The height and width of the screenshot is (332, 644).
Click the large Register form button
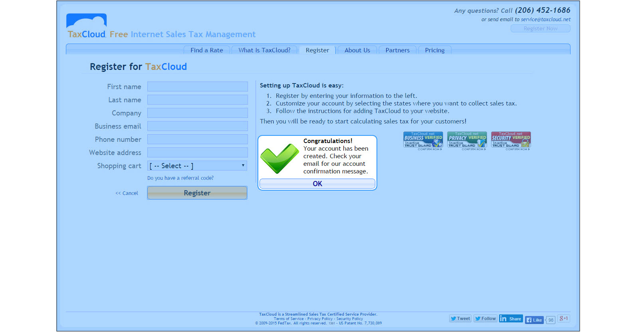click(x=197, y=193)
